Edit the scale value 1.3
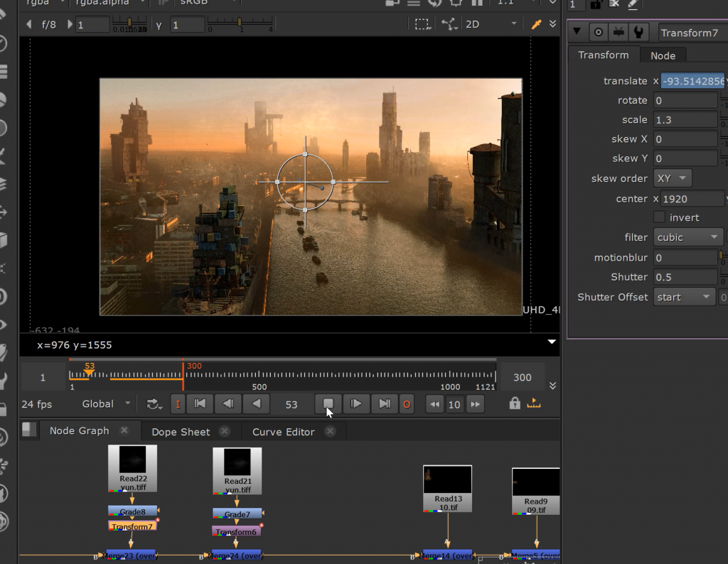Screen dimensions: 728x564 (685, 120)
